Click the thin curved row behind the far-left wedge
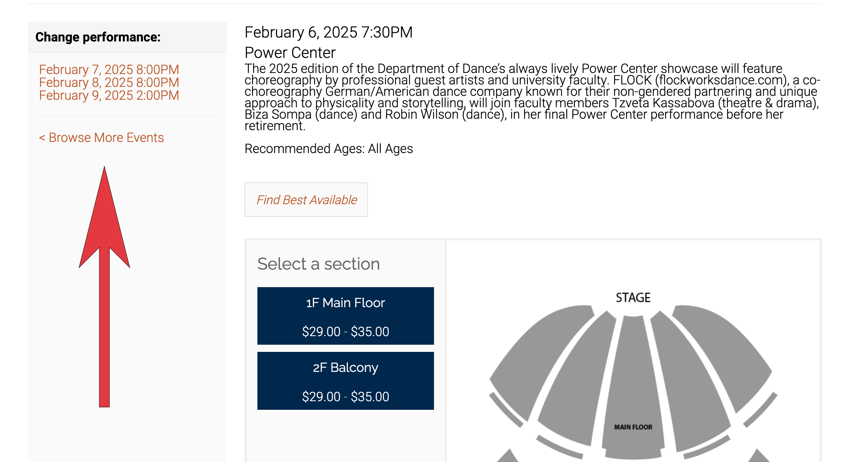The image size is (868, 462). click(x=505, y=410)
